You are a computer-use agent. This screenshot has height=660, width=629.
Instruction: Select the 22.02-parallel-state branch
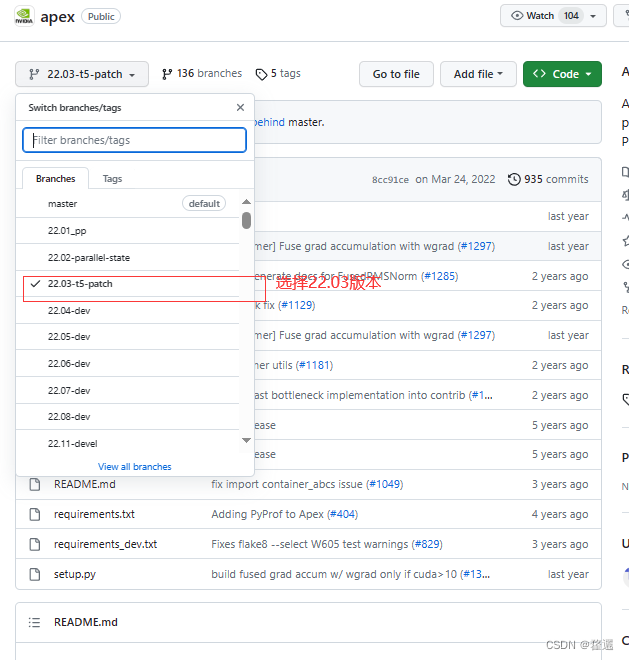coord(127,258)
